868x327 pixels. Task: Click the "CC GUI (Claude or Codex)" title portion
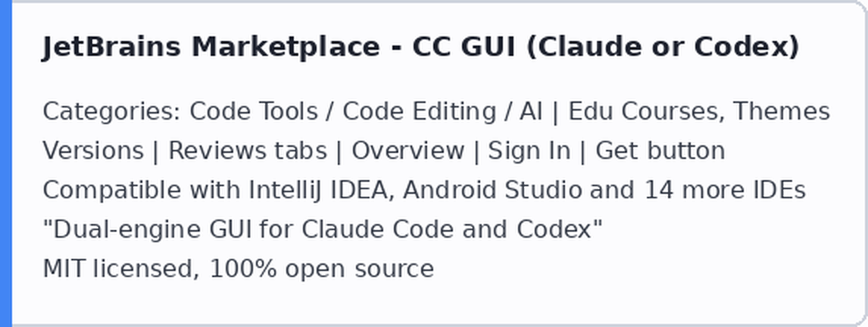(x=606, y=47)
